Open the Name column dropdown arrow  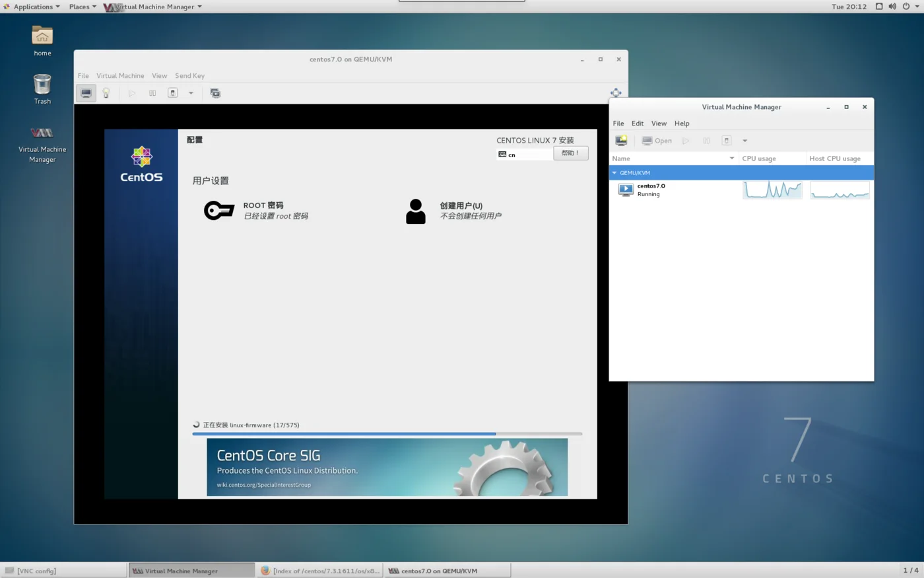coord(731,159)
